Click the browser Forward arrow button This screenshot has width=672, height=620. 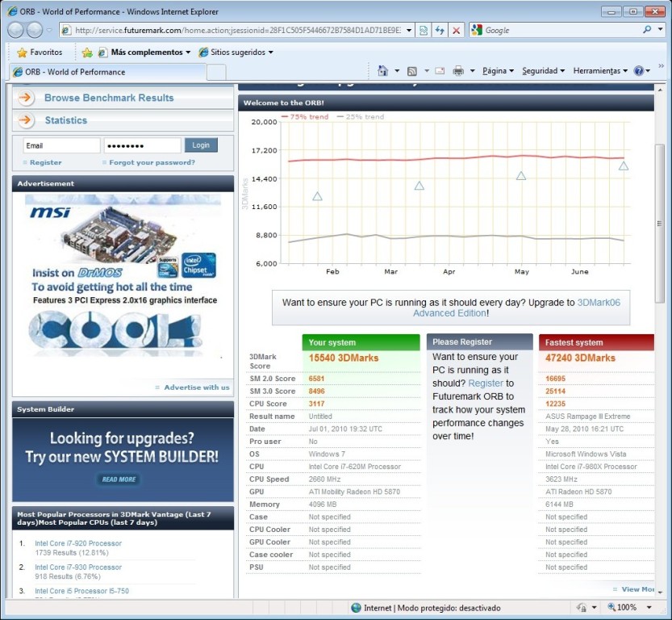[35, 30]
